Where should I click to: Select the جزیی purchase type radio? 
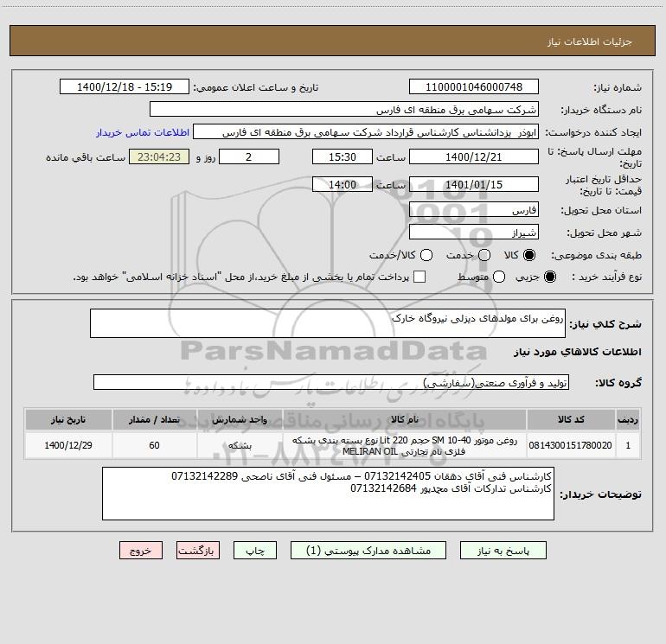click(x=549, y=277)
